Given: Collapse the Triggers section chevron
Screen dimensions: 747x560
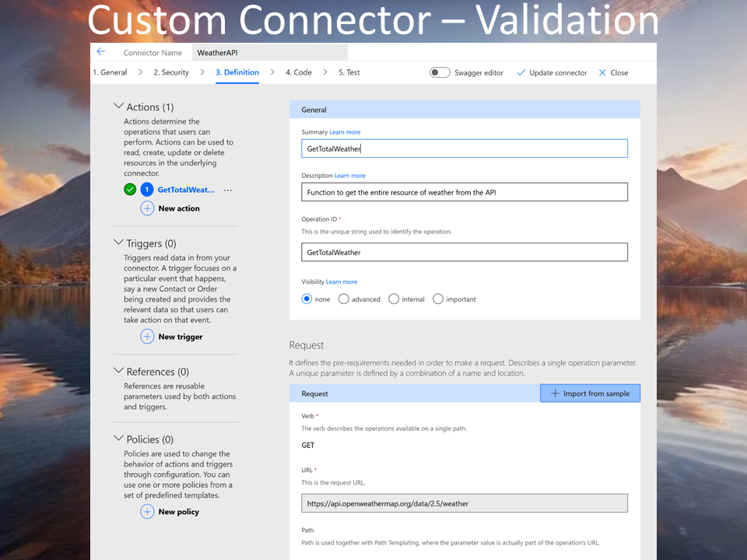Looking at the screenshot, I should coord(119,243).
